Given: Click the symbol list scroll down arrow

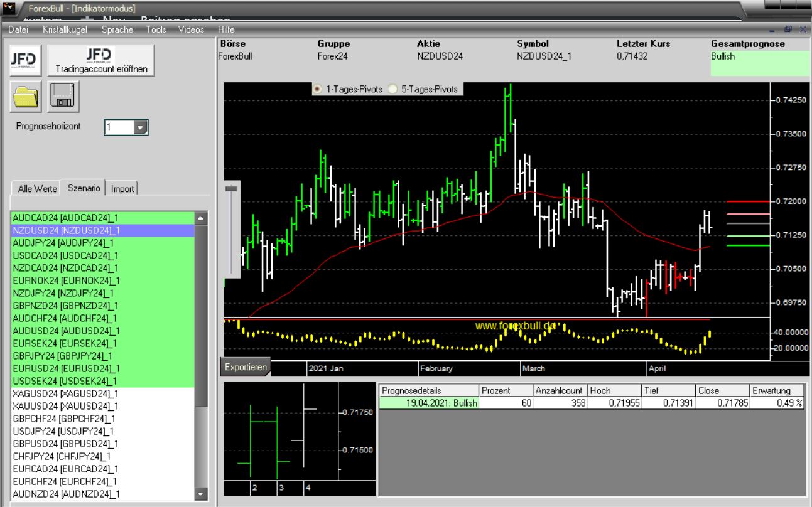Looking at the screenshot, I should tap(201, 494).
